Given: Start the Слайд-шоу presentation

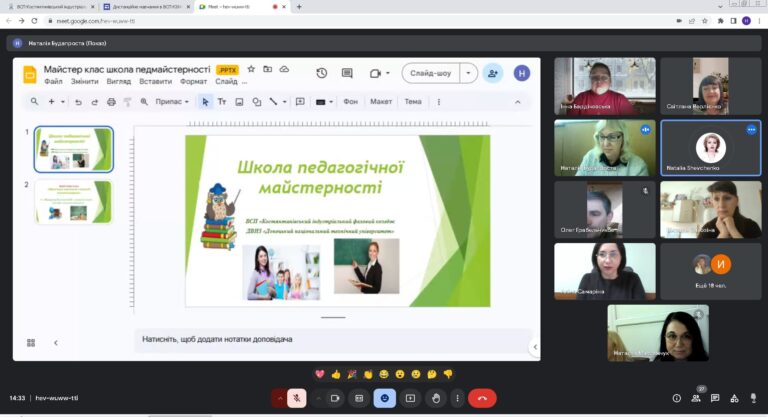Looking at the screenshot, I should coord(431,73).
